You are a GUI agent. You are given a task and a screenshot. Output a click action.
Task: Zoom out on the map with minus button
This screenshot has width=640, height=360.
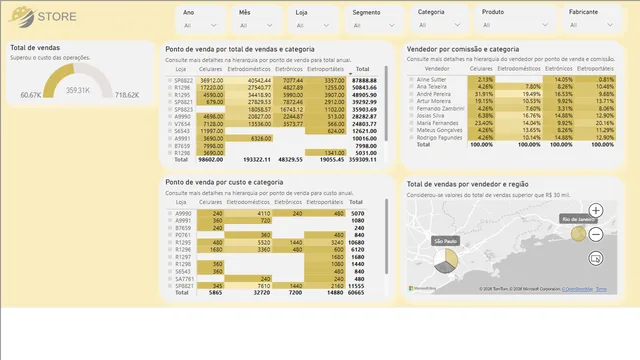tap(596, 234)
